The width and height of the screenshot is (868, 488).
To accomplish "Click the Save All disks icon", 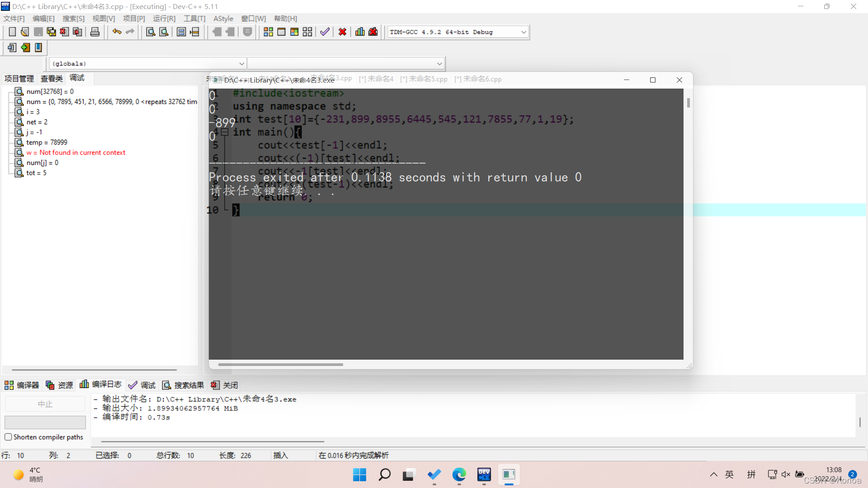I will pos(52,32).
